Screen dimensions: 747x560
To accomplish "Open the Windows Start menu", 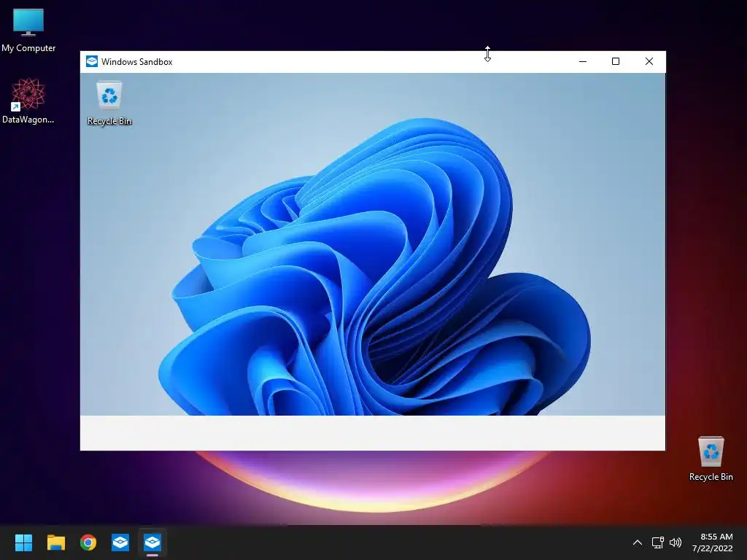I will pos(23,542).
